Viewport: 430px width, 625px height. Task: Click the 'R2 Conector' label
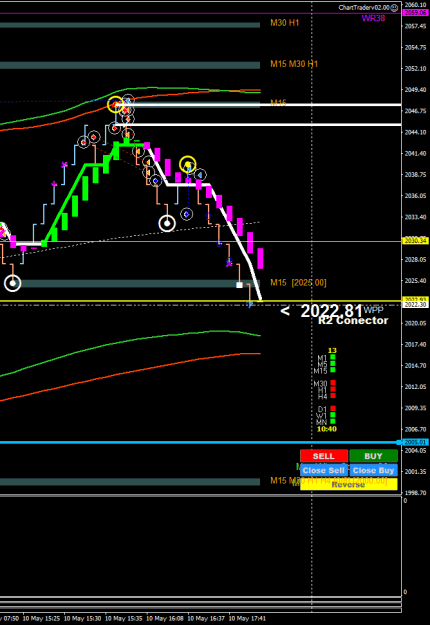[x=353, y=320]
